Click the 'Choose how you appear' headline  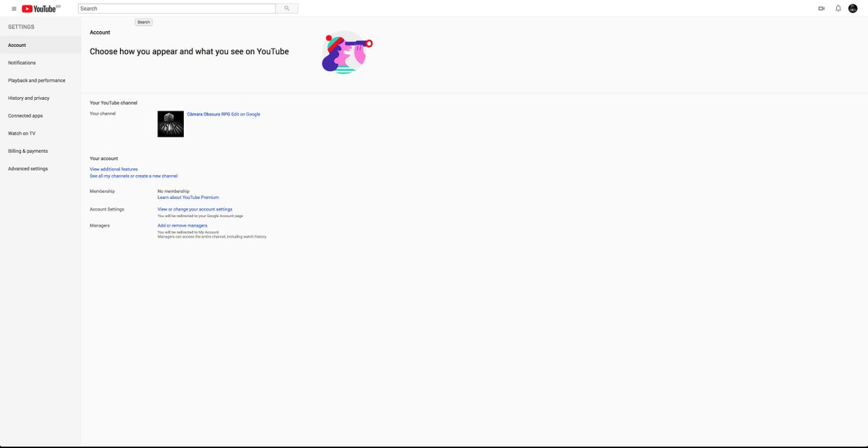tap(190, 51)
